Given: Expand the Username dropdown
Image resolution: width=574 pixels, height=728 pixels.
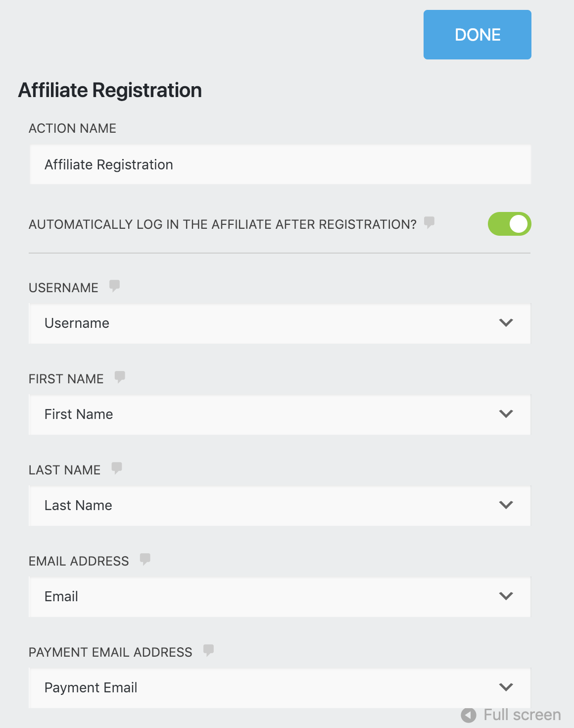Looking at the screenshot, I should coord(506,323).
